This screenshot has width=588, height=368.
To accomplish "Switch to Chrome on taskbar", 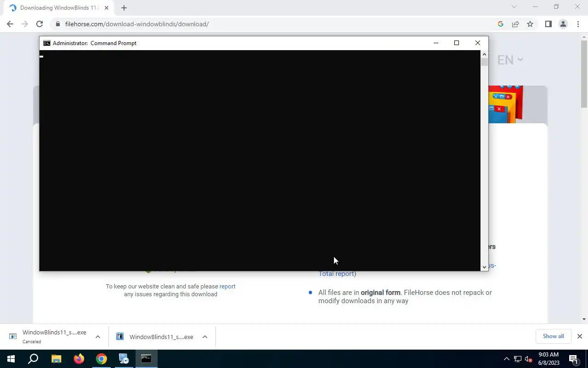I will point(101,359).
